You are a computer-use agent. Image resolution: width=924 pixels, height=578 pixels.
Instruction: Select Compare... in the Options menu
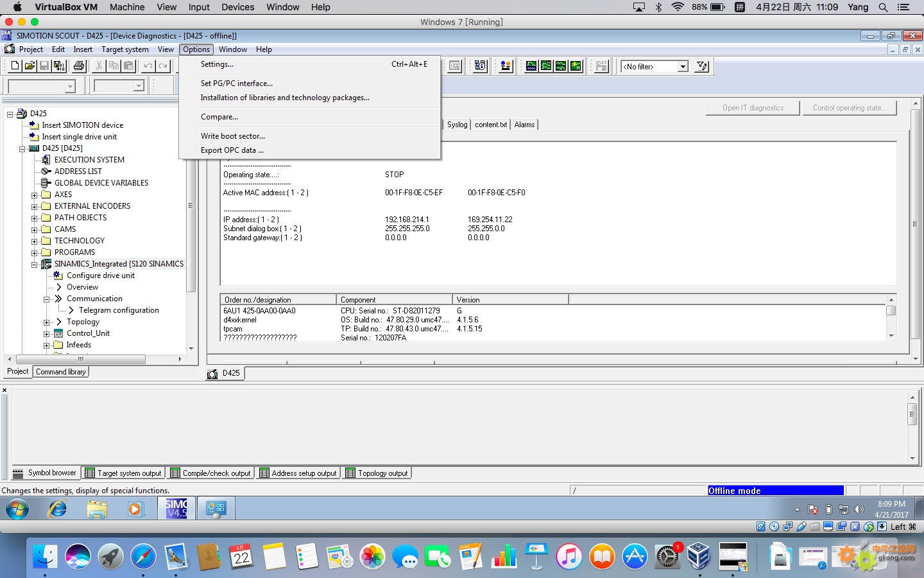click(x=310, y=117)
